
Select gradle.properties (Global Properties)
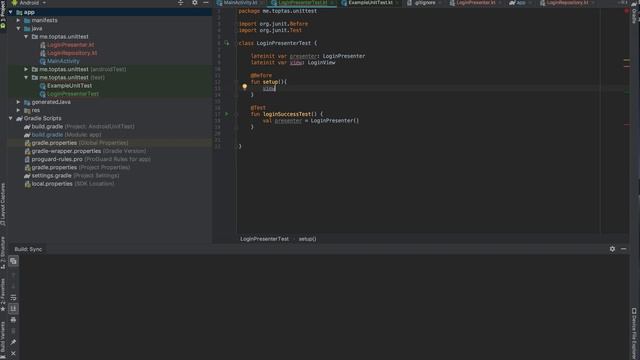pos(80,143)
